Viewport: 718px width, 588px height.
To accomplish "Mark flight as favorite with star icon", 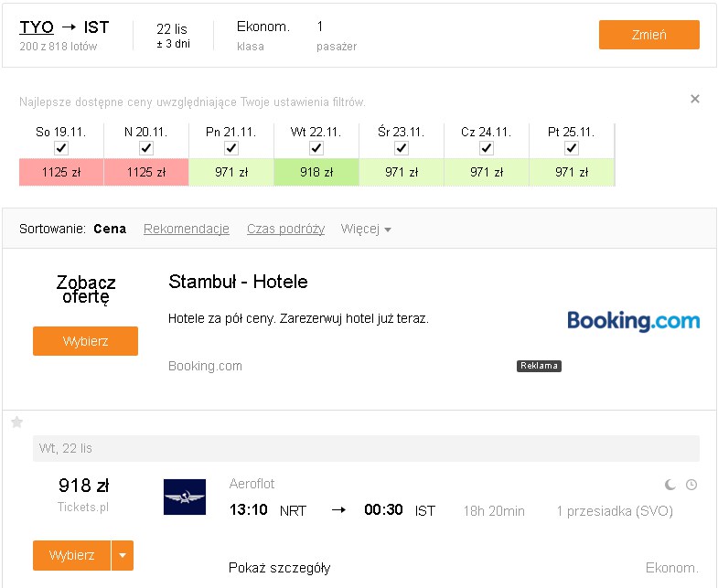I will point(17,422).
